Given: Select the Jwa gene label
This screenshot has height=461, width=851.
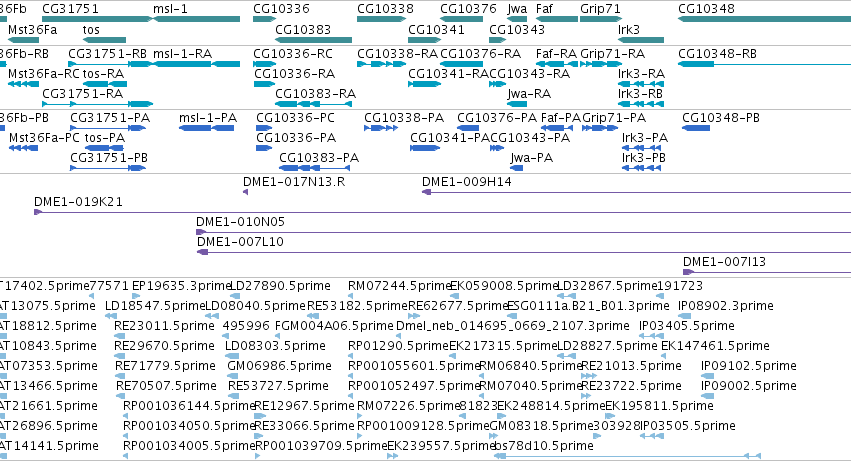Looking at the screenshot, I should pos(517,9).
